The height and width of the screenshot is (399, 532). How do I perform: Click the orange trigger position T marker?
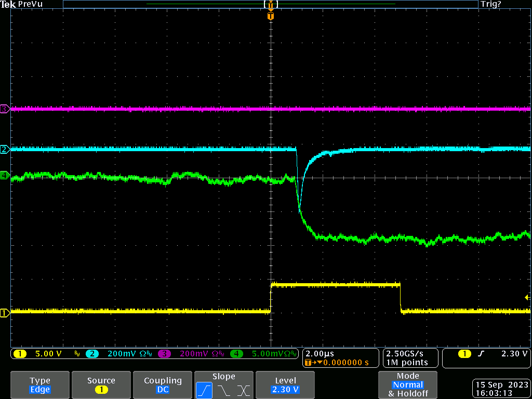click(270, 16)
